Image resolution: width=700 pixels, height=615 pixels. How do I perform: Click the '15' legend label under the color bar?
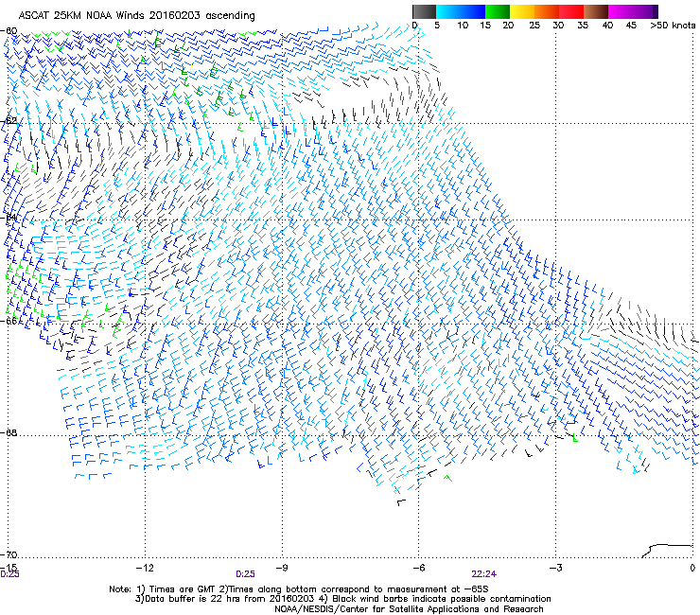[x=485, y=25]
